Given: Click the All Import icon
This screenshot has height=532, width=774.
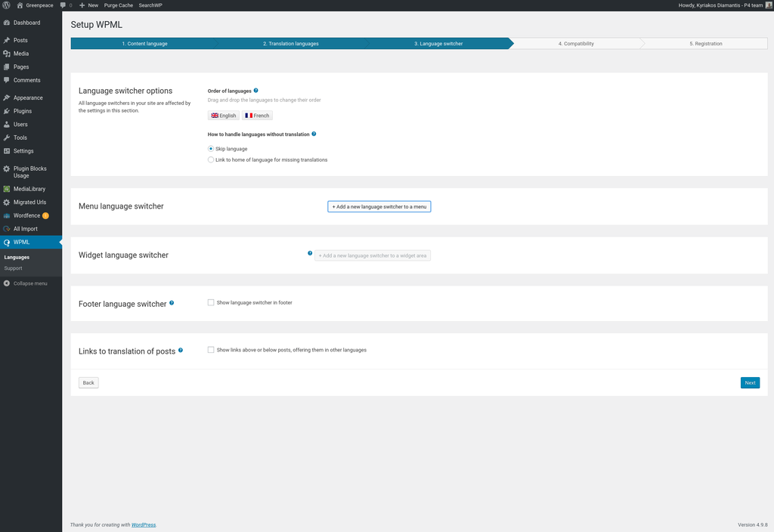Looking at the screenshot, I should (6, 229).
